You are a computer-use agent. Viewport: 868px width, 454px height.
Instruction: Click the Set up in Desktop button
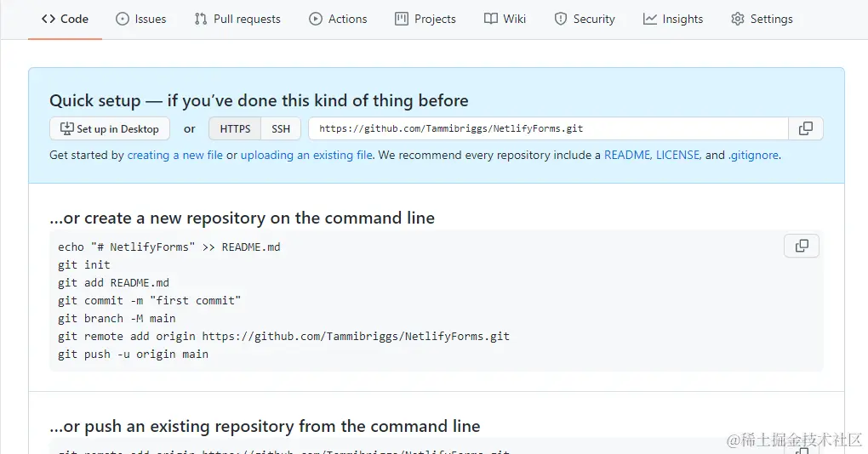tap(110, 129)
